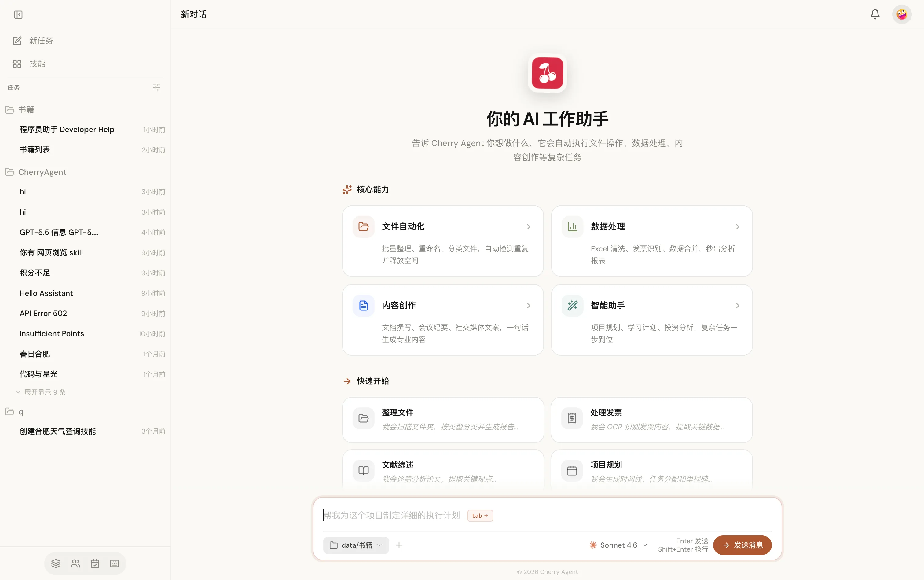This screenshot has width=924, height=580.
Task: Start the 处理发票 quick action
Action: [x=651, y=420]
